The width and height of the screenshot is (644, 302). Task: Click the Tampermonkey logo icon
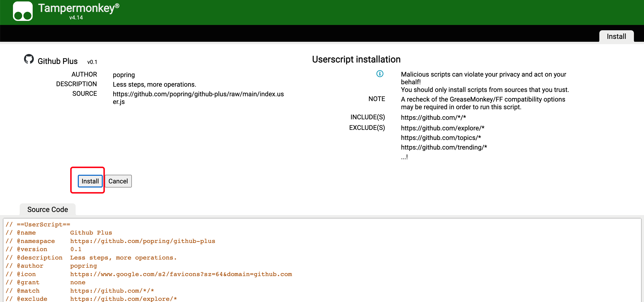23,12
